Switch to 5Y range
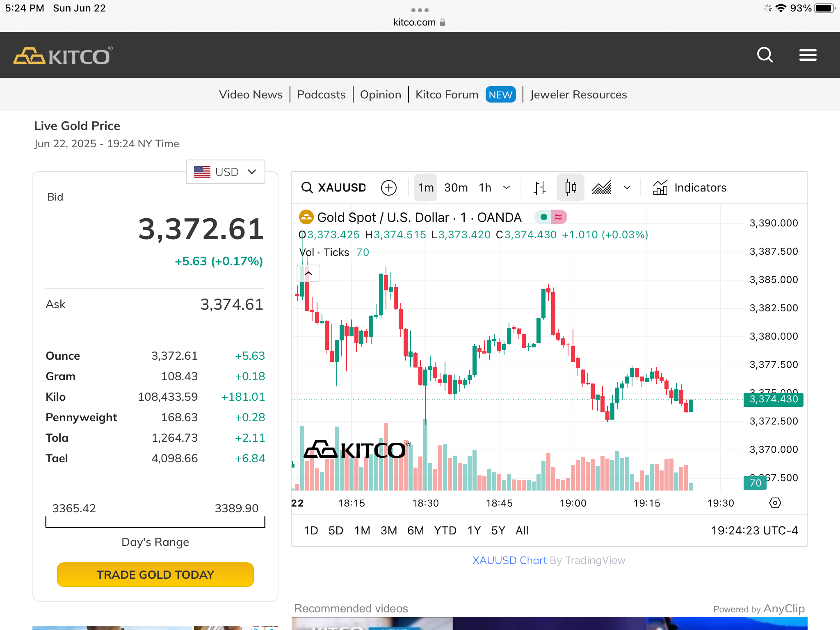Viewport: 840px width, 630px height. coord(498,531)
